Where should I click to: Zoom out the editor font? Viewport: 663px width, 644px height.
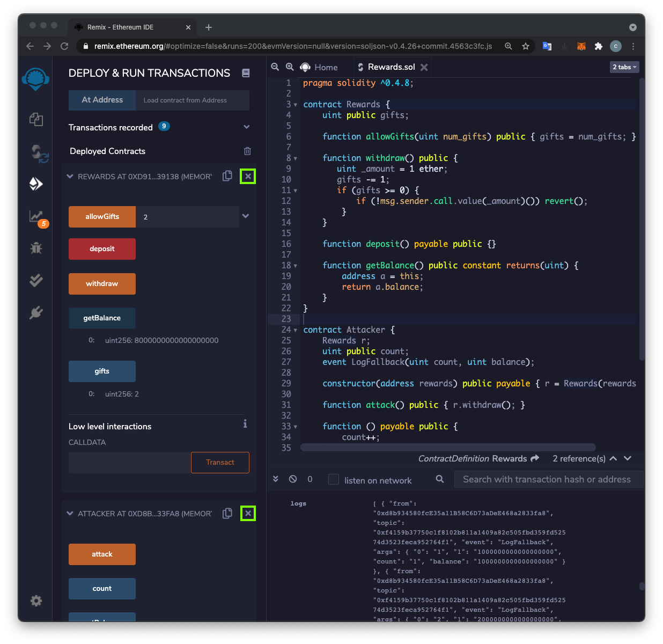pos(275,67)
